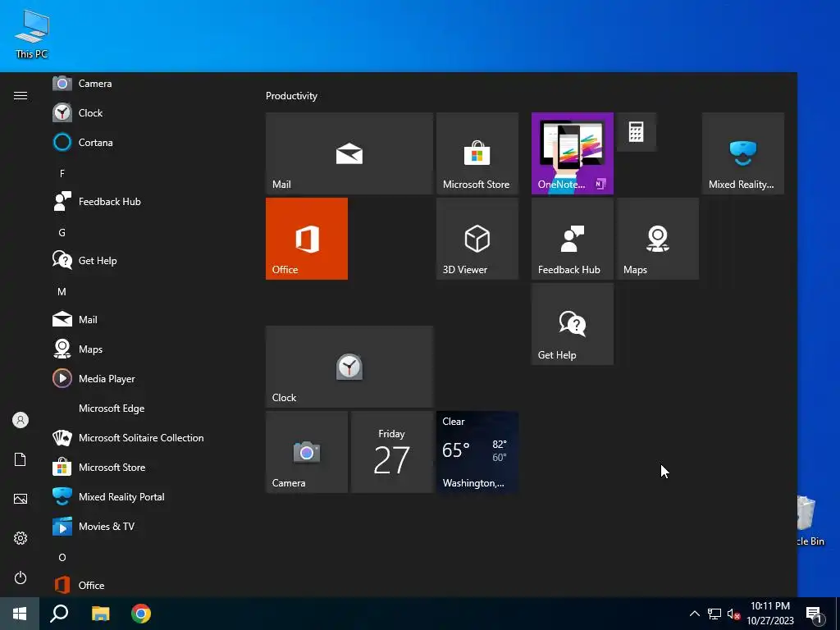
Task: Click the Productivity group heading
Action: click(x=291, y=96)
